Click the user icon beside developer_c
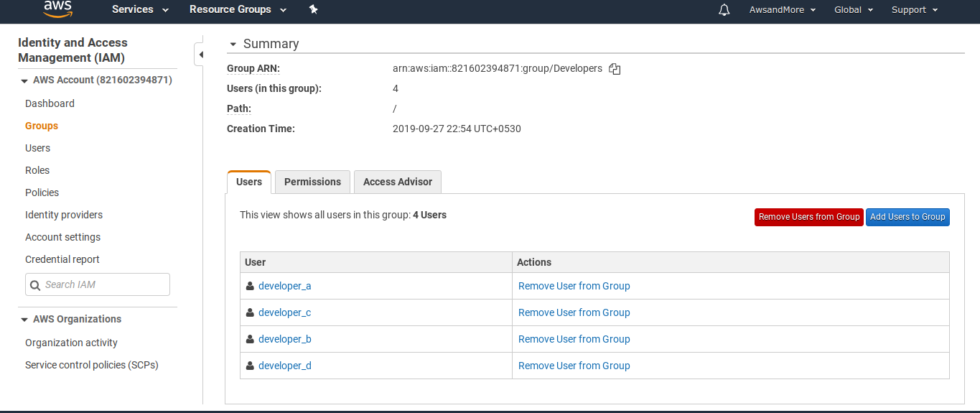Screen dimensions: 980x413 [x=250, y=312]
